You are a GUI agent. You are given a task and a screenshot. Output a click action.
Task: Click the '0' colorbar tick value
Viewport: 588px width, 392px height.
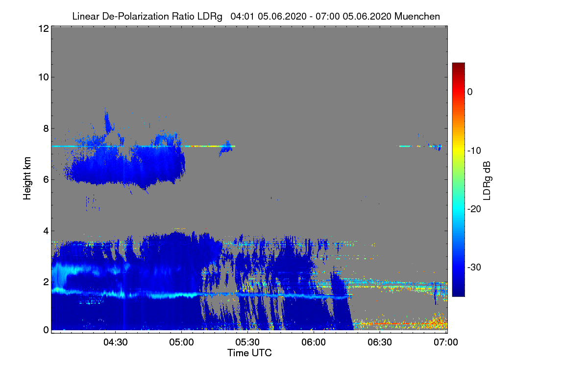[470, 92]
